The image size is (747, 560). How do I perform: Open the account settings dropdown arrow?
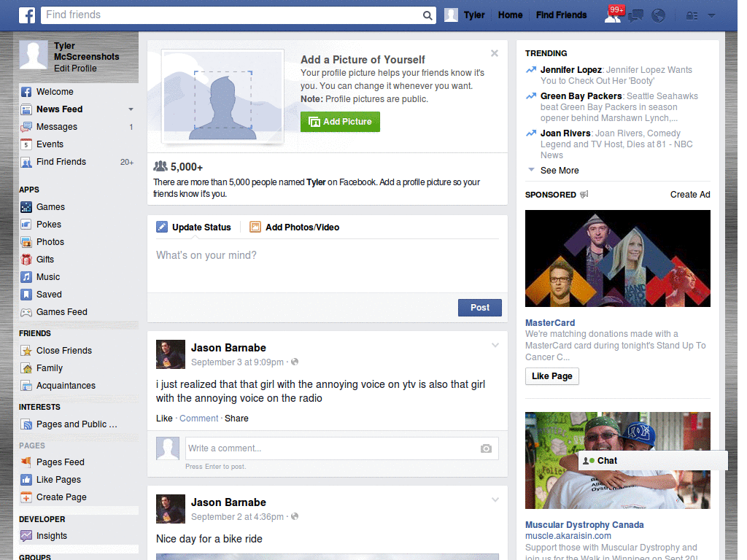pyautogui.click(x=711, y=15)
